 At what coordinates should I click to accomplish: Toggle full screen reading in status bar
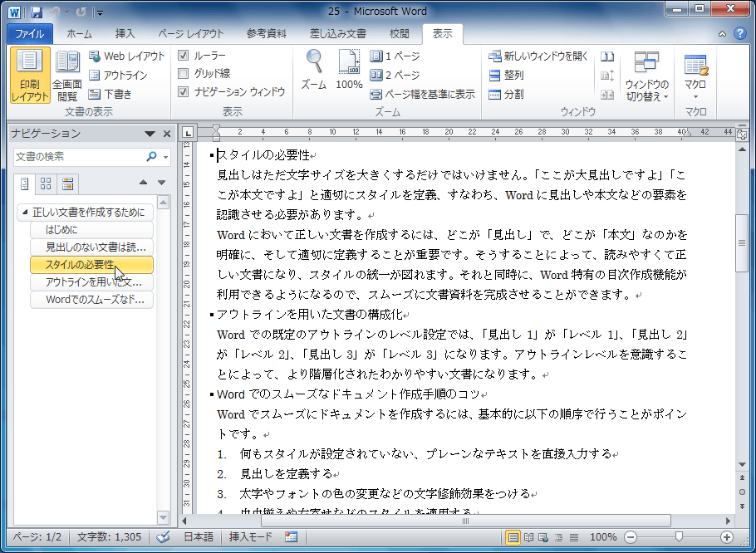(528, 537)
